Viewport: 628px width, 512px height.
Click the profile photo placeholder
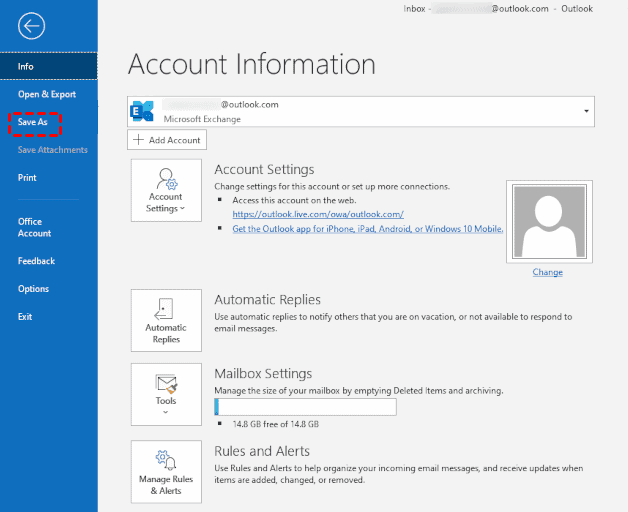(x=548, y=222)
